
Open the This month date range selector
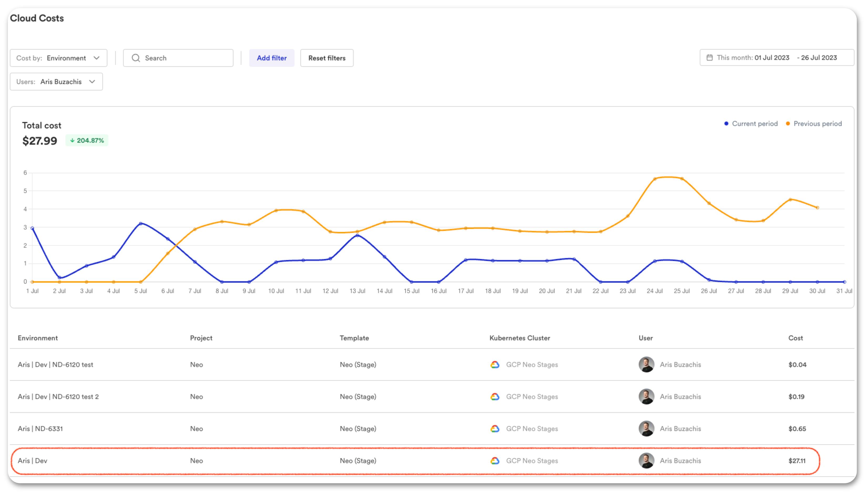(776, 58)
